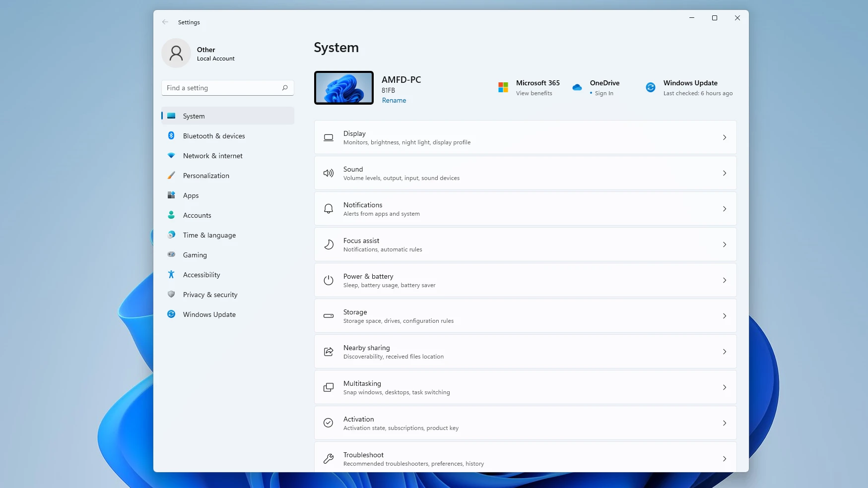The width and height of the screenshot is (868, 488).
Task: Expand Display settings via its chevron
Action: point(724,137)
